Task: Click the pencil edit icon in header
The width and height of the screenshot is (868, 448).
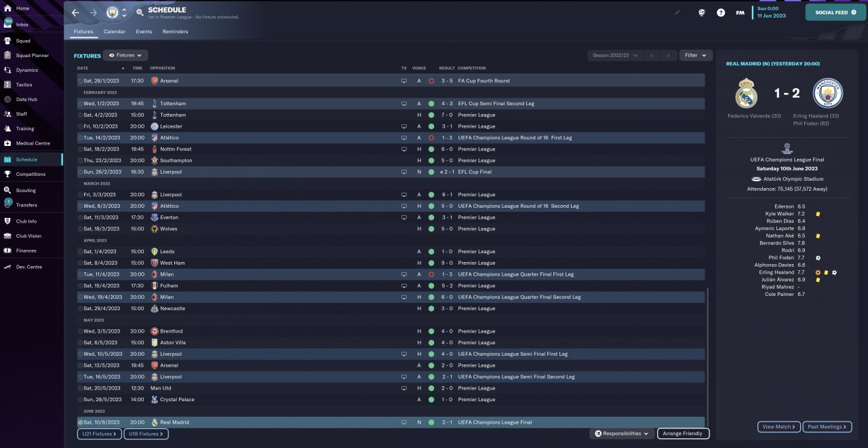Action: click(x=677, y=12)
